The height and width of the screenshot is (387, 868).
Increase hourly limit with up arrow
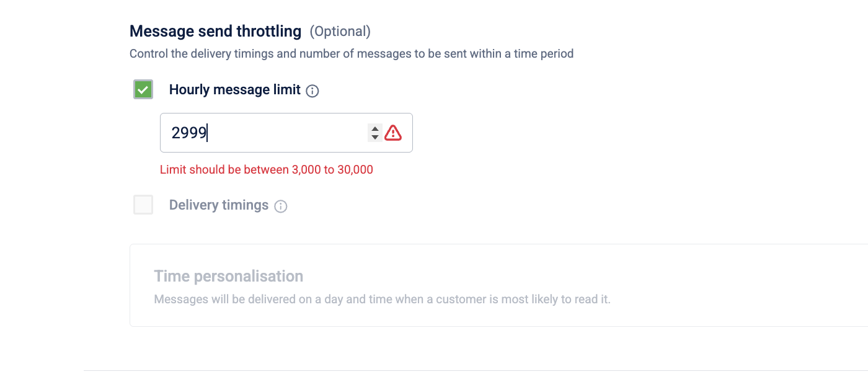(374, 128)
